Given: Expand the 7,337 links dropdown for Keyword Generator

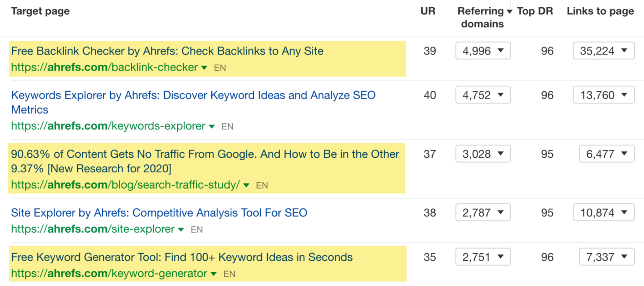Looking at the screenshot, I should click(606, 257).
